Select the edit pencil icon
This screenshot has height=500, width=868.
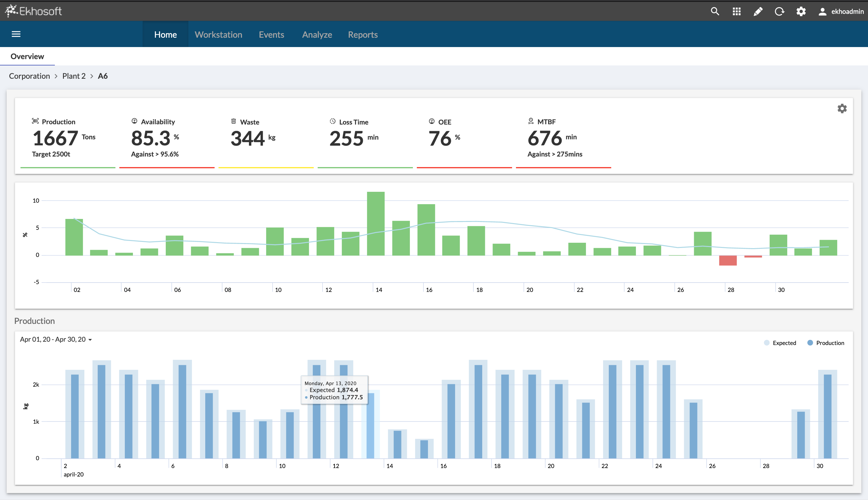pos(758,11)
